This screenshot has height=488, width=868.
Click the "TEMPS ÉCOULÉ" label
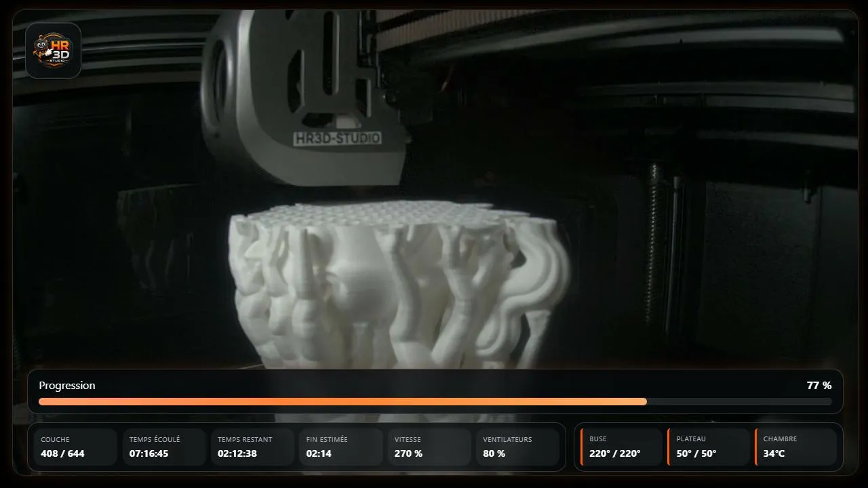pos(155,439)
